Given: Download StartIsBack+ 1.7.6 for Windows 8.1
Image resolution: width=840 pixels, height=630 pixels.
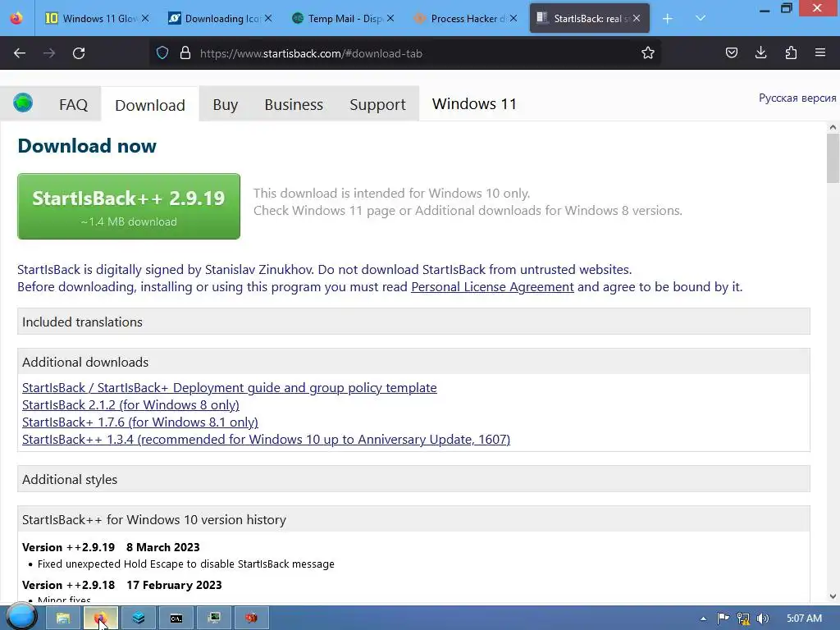Looking at the screenshot, I should (x=139, y=422).
